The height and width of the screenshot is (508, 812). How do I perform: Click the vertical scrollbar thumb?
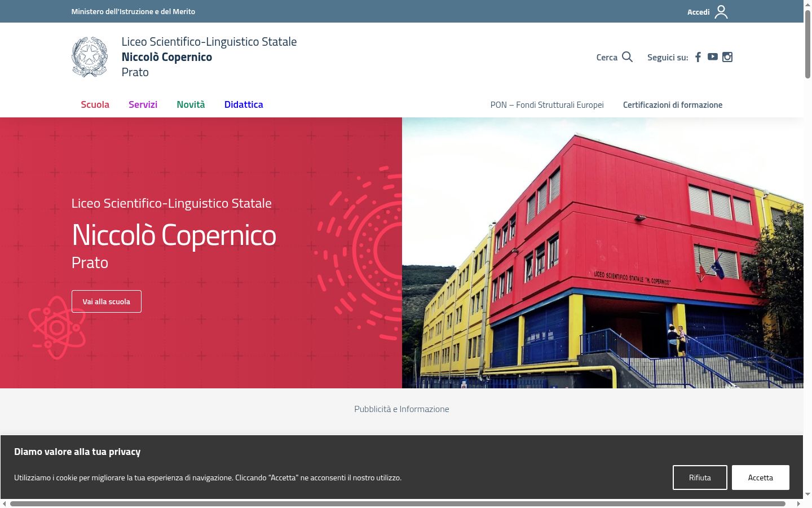[x=807, y=44]
